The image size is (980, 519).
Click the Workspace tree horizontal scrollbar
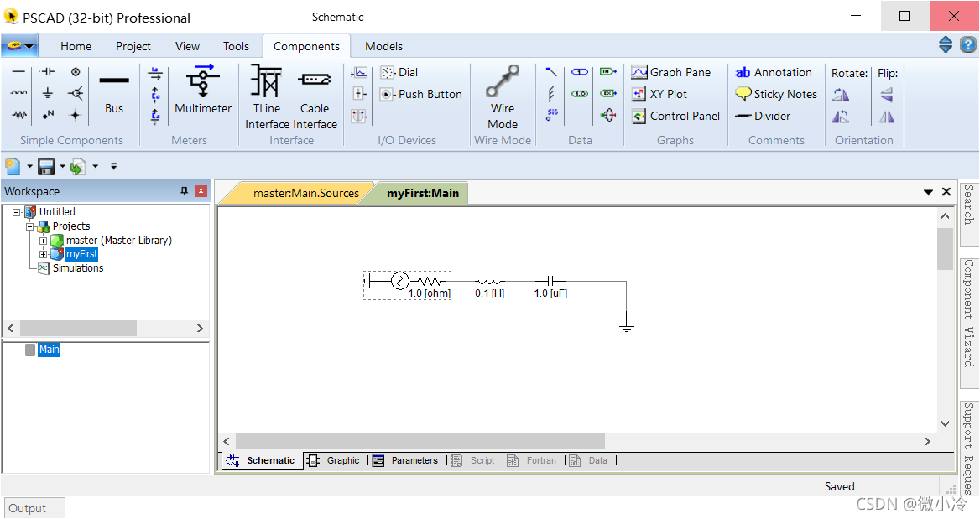(78, 329)
